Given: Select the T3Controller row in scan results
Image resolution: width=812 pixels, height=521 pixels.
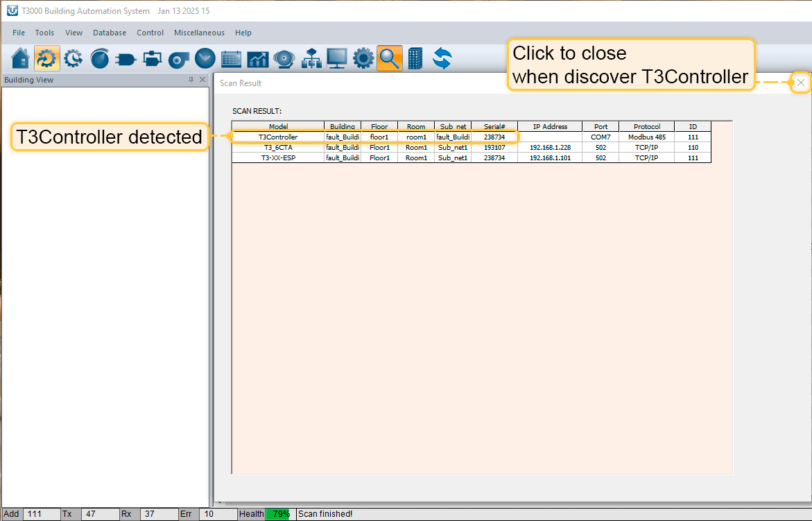Looking at the screenshot, I should 278,137.
